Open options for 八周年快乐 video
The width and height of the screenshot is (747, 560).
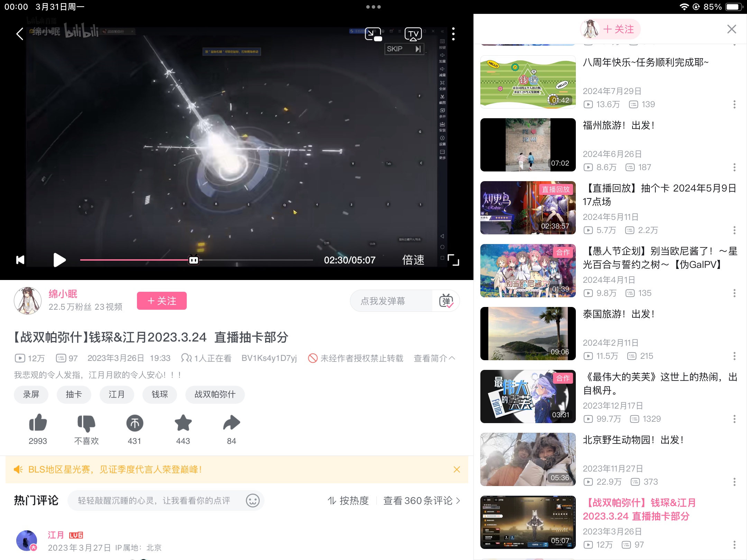click(735, 104)
